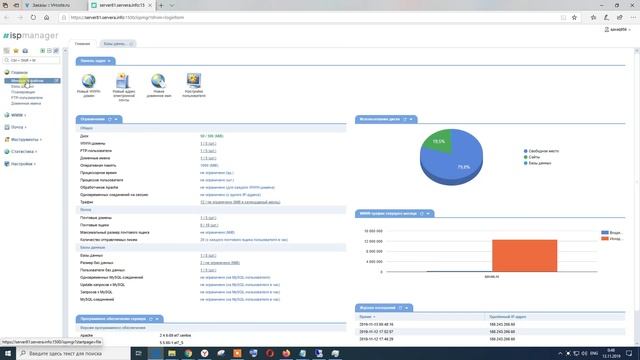Image resolution: width=640 pixels, height=360 pixels.
Task: Click the Windows Start button
Action: coord(8,353)
